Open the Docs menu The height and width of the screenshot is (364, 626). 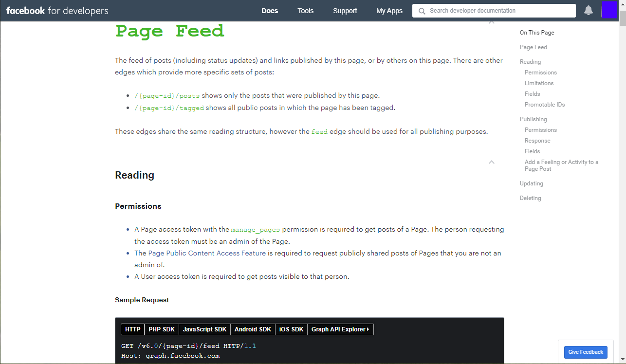(x=270, y=11)
